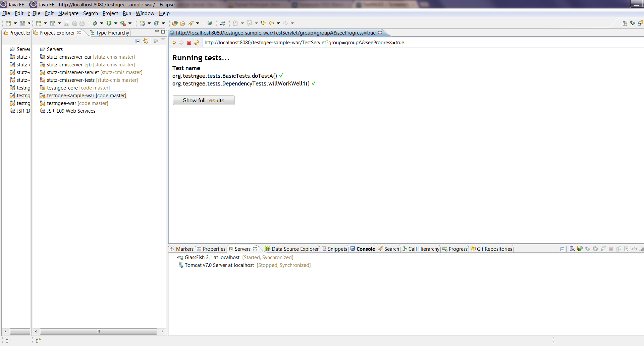Refresh the browser page icon
This screenshot has width=644, height=346.
point(197,43)
